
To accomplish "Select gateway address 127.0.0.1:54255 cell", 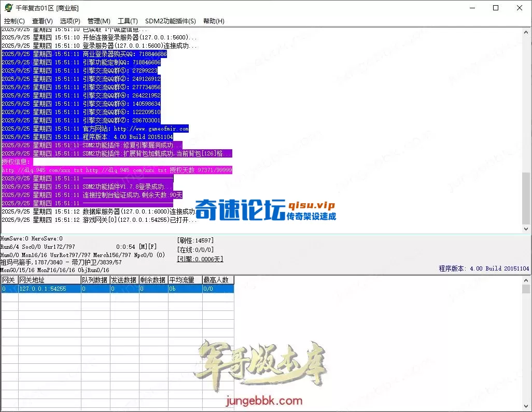I will click(x=50, y=289).
